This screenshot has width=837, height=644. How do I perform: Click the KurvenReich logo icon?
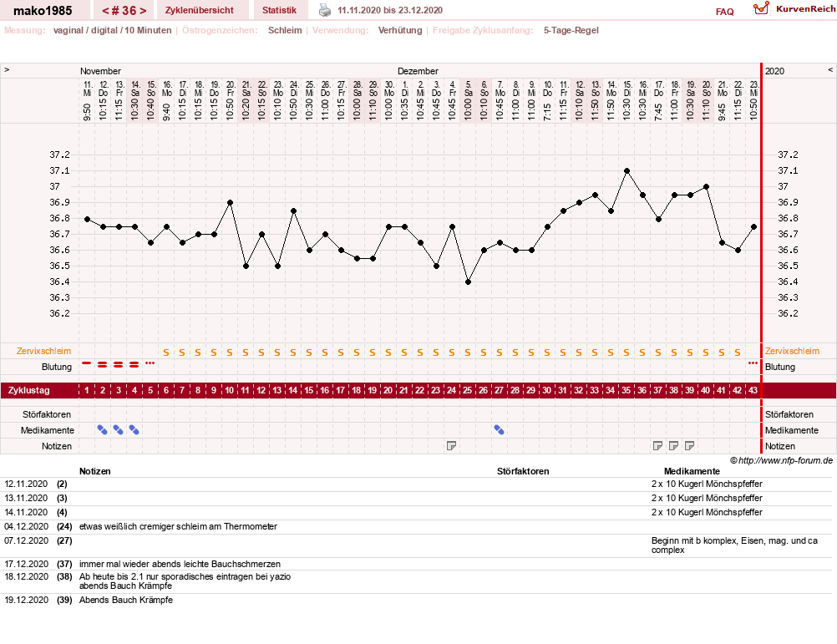point(761,8)
